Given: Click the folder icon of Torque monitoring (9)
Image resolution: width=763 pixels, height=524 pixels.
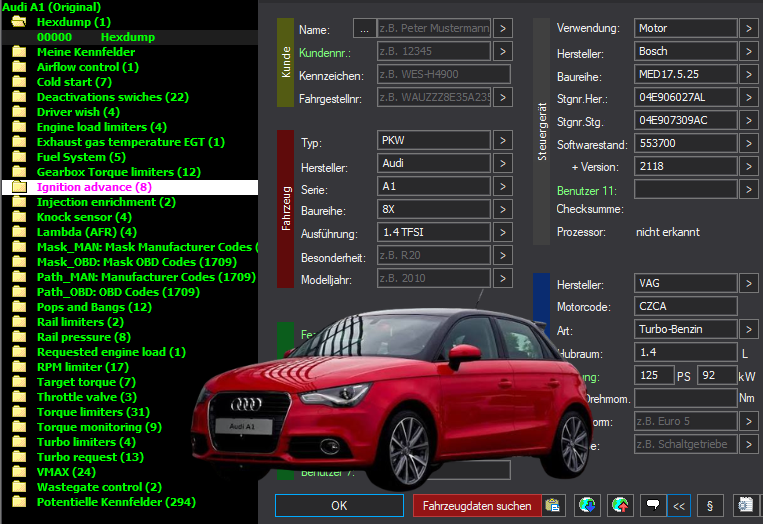Looking at the screenshot, I should click(x=19, y=427).
